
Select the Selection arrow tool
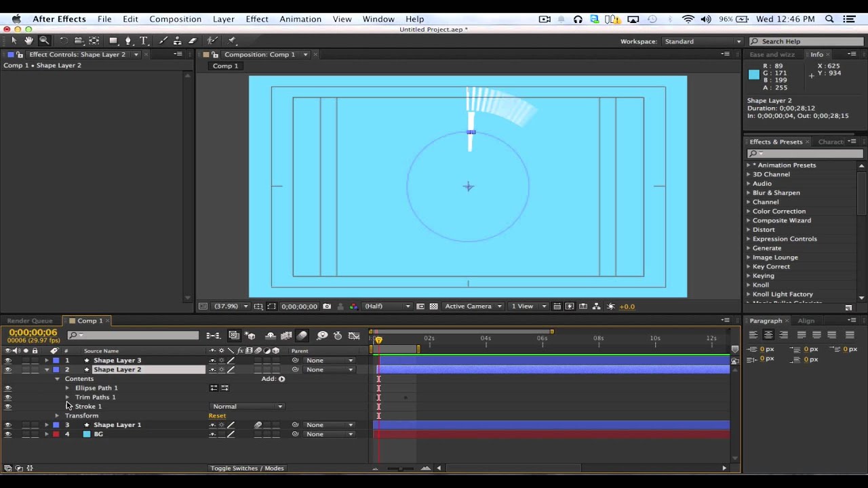pos(14,41)
